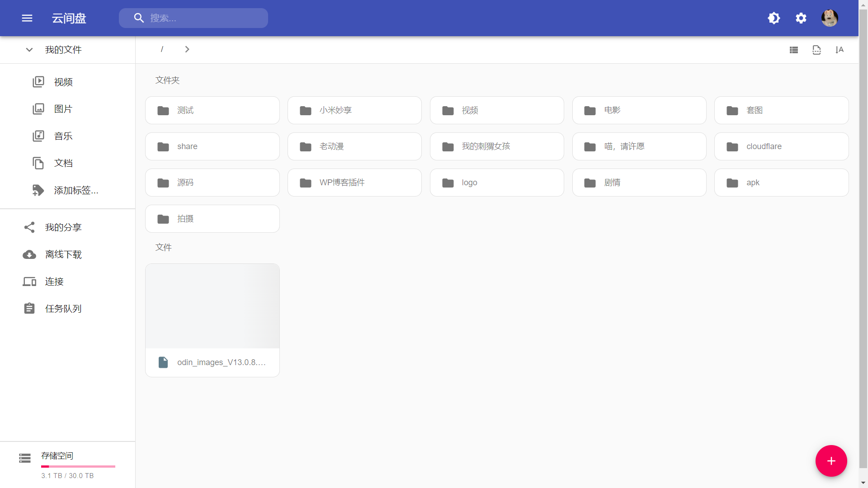
Task: Open 视频 category in sidebar
Action: point(63,82)
